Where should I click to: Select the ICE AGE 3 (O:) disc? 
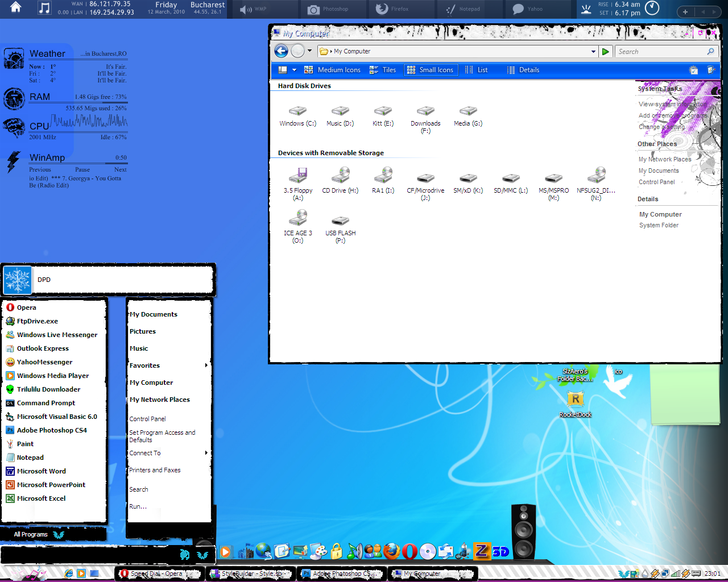[x=298, y=227]
